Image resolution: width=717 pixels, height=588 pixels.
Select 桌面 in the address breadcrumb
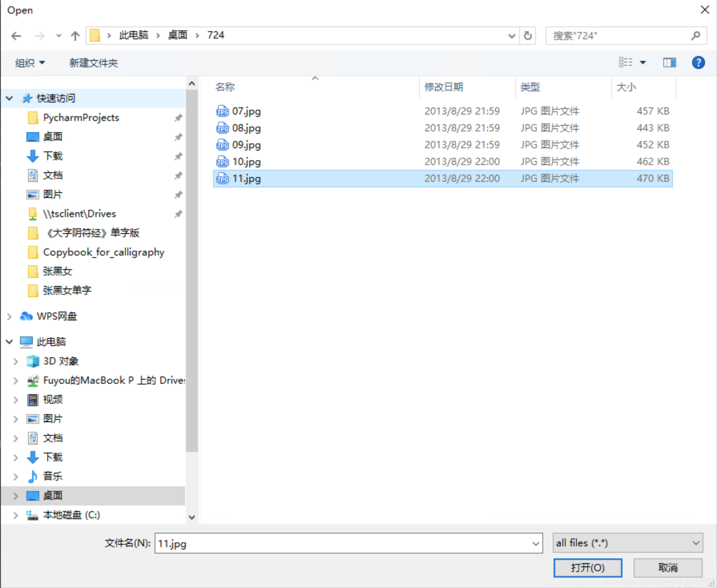177,35
